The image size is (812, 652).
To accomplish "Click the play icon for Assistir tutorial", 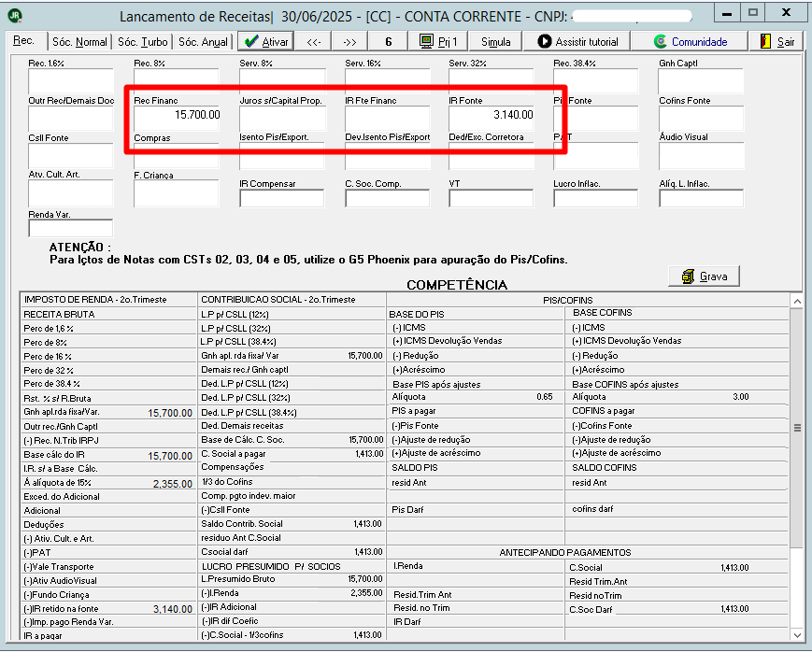I will click(544, 41).
